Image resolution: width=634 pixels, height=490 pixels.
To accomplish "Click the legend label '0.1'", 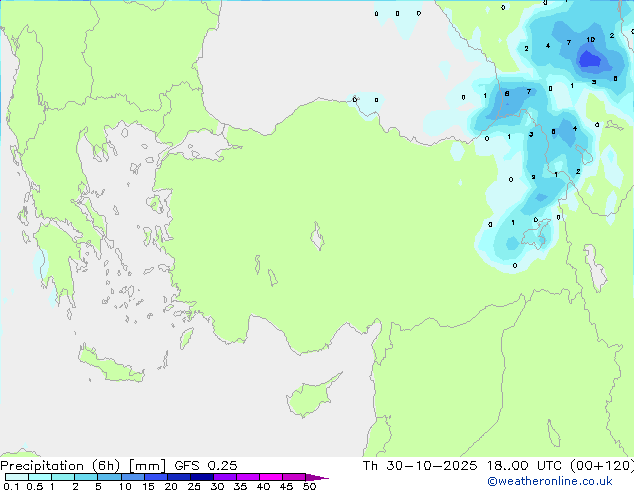I will [11, 486].
